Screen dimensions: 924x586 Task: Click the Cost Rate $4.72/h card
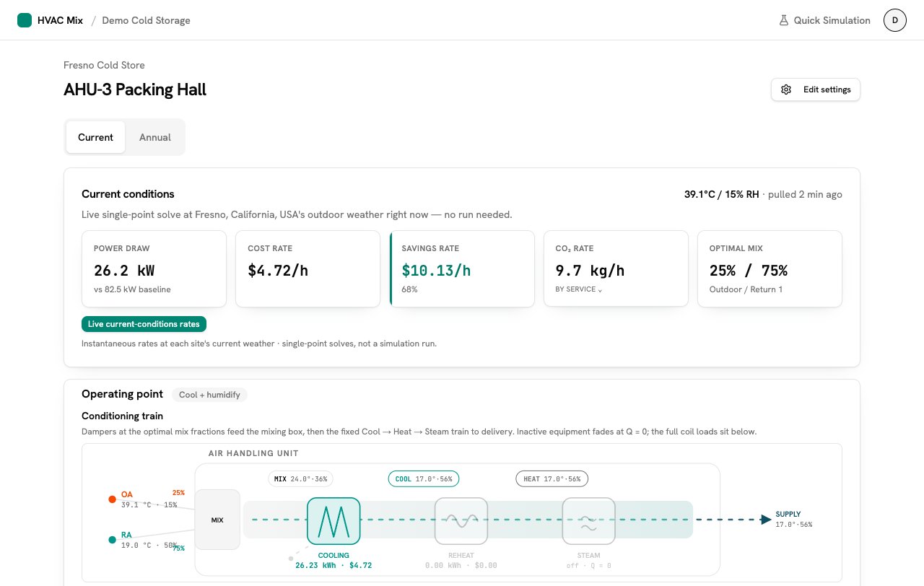tap(308, 269)
